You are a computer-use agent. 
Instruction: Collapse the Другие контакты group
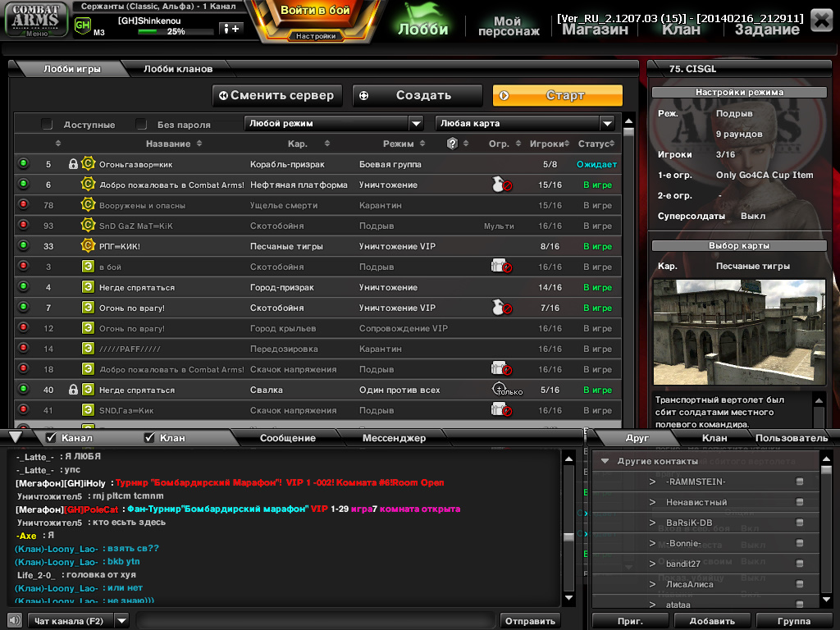tap(605, 461)
